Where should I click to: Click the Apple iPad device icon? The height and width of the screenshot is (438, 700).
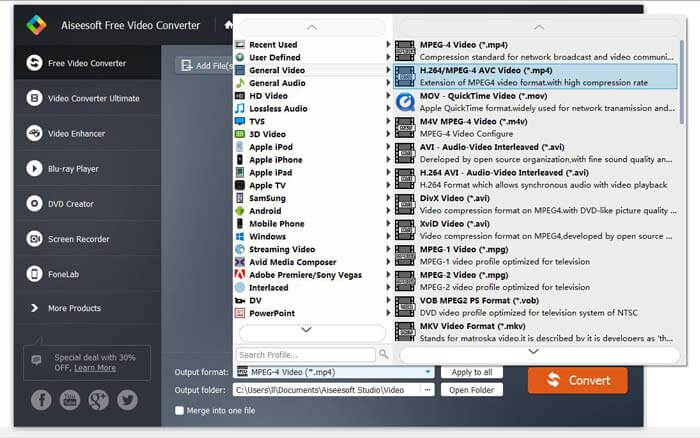click(x=240, y=172)
